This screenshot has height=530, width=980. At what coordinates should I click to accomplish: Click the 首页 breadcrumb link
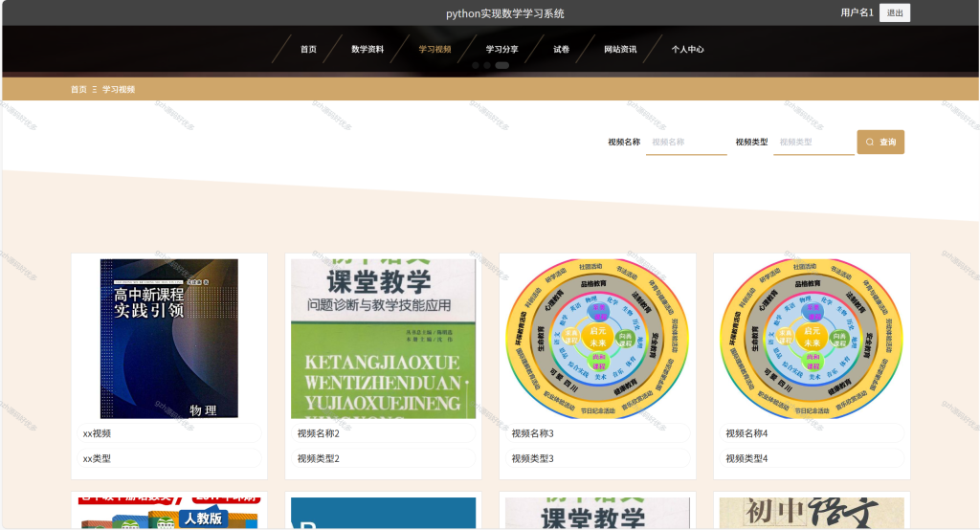(78, 89)
